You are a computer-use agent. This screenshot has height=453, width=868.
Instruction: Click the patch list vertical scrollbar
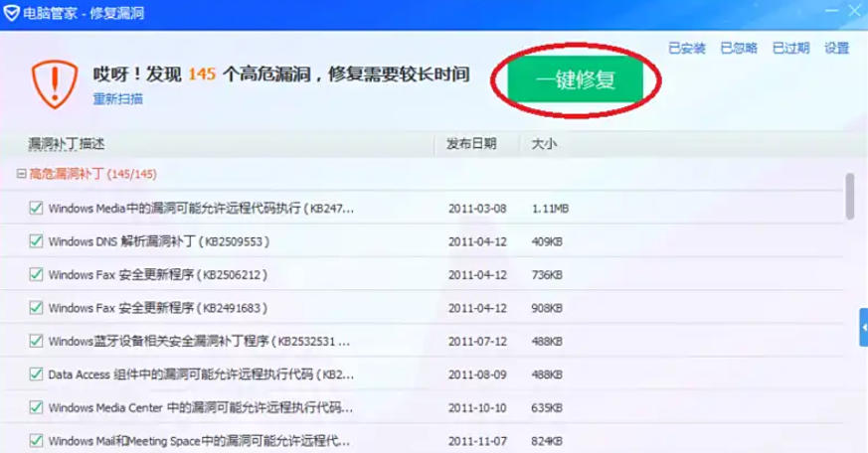pyautogui.click(x=850, y=197)
